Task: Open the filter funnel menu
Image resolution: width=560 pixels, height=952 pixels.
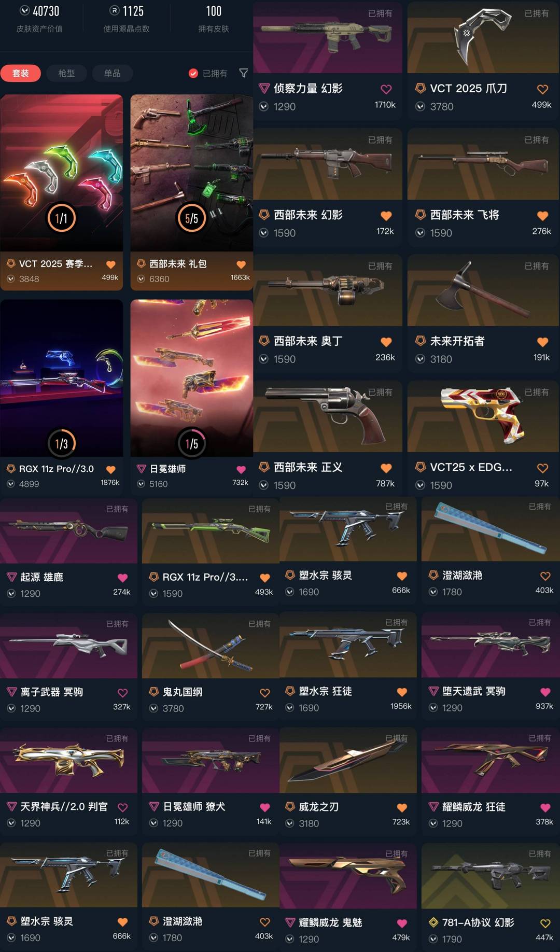Action: point(243,73)
